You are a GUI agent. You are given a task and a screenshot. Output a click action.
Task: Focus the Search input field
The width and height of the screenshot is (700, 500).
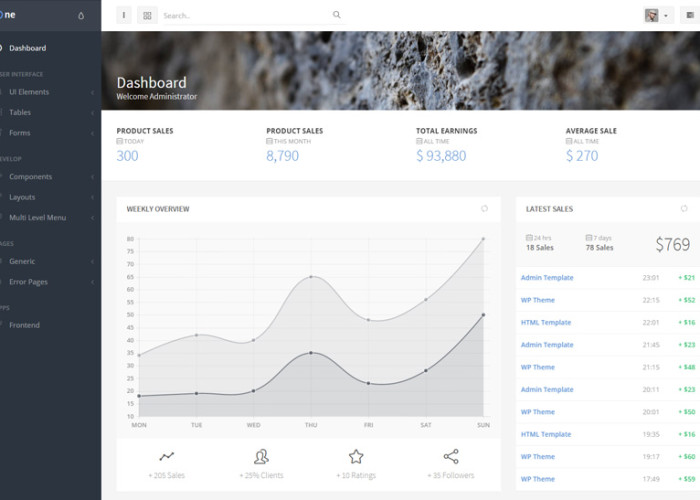tap(246, 16)
